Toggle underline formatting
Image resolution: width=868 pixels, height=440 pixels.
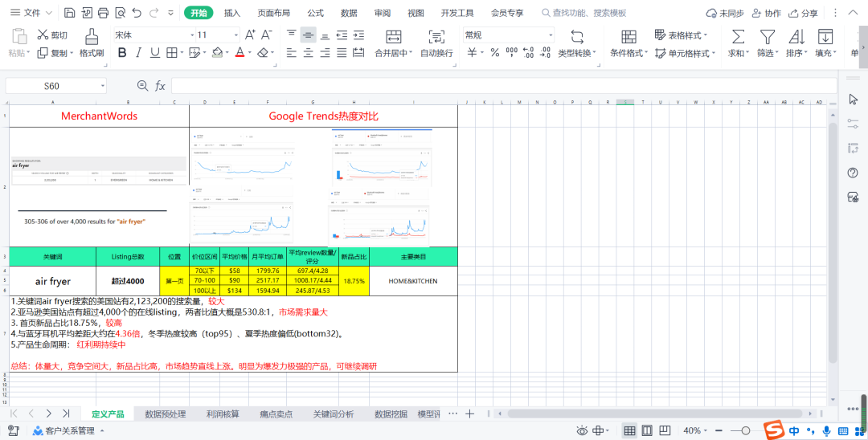155,52
